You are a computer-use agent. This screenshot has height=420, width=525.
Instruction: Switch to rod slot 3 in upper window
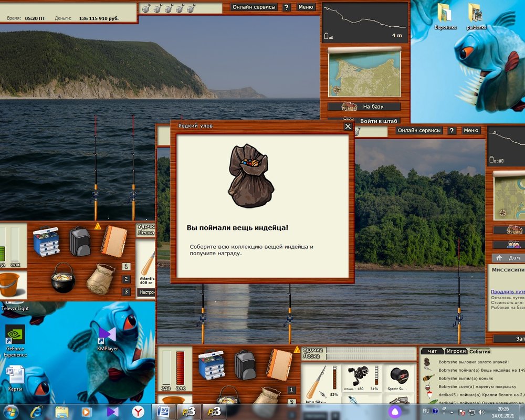[x=126, y=292]
